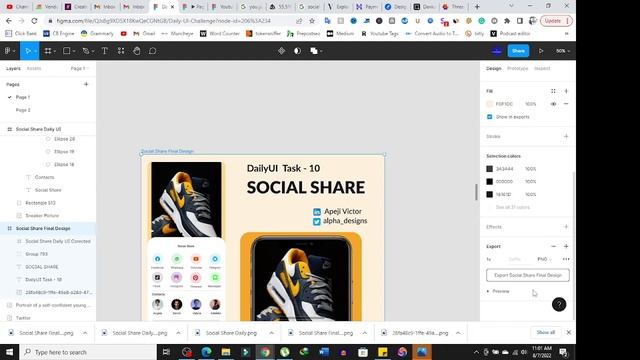Remove the F5F1DC fill
The width and height of the screenshot is (640, 360).
point(566,104)
